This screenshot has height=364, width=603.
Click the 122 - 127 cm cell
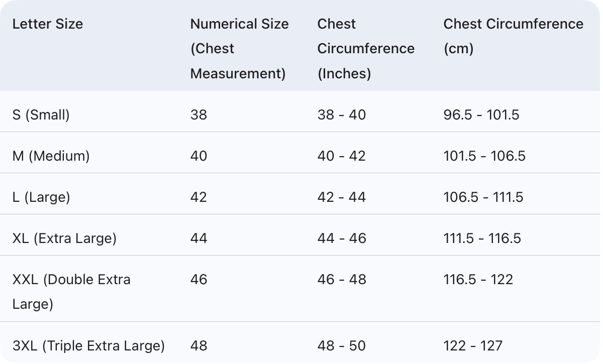(473, 346)
